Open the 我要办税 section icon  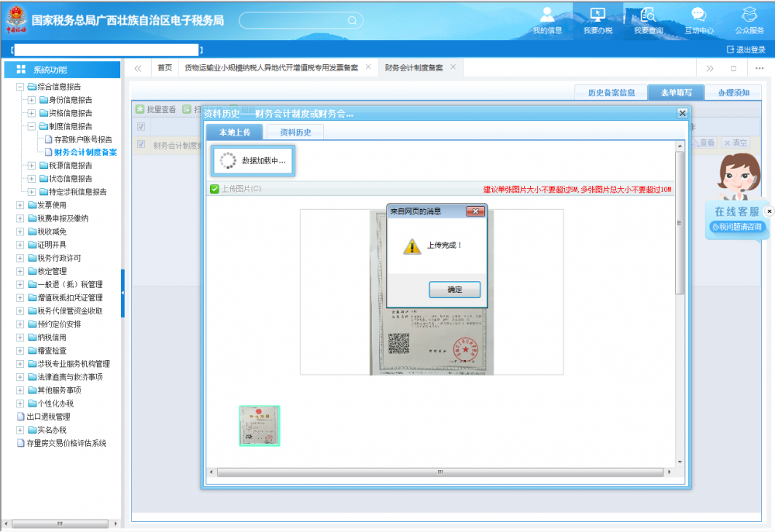[x=598, y=20]
